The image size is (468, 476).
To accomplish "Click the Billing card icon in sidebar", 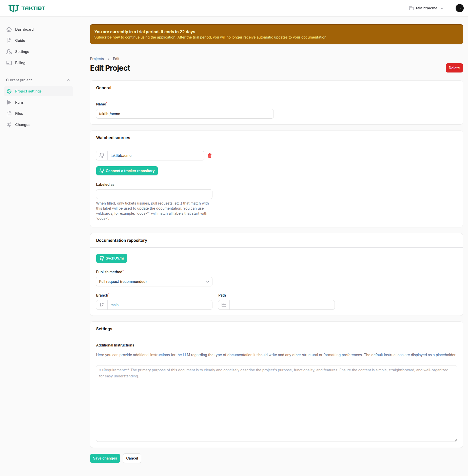I will [x=9, y=63].
